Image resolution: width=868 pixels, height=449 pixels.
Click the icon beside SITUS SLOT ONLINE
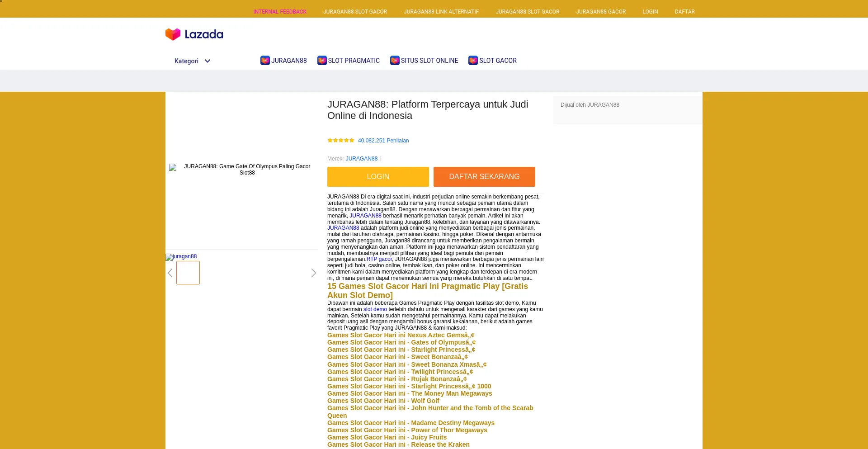coord(395,61)
